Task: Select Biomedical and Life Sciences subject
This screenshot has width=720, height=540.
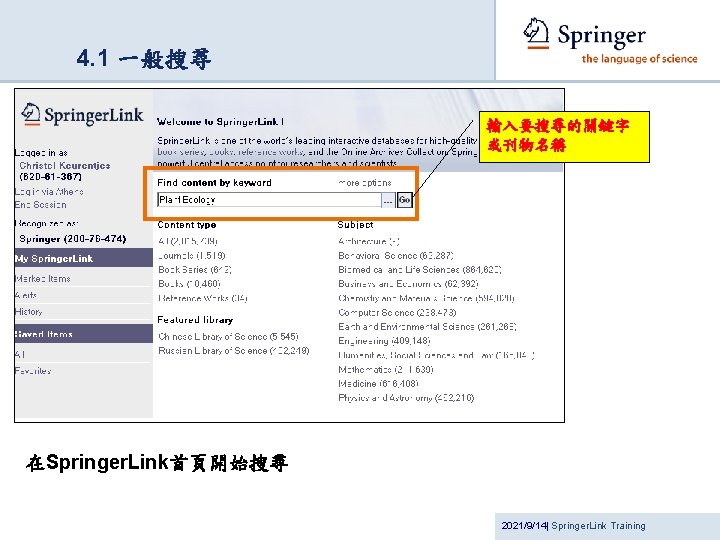Action: coord(420,270)
